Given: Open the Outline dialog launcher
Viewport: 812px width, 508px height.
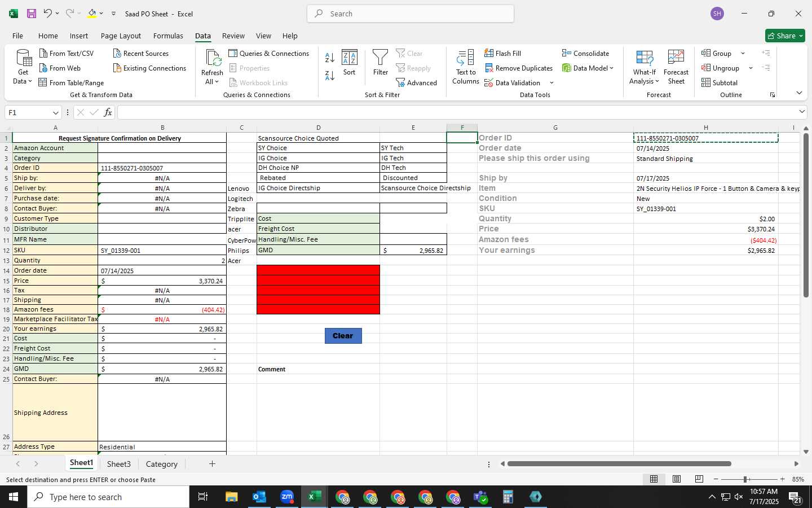Looking at the screenshot, I should [773, 95].
